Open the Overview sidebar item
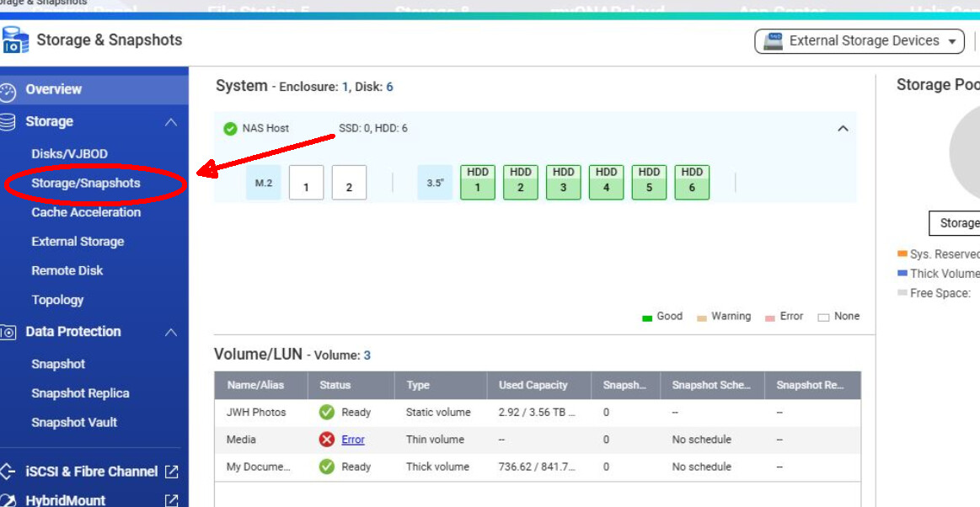Viewport: 980px width, 507px height. click(53, 89)
